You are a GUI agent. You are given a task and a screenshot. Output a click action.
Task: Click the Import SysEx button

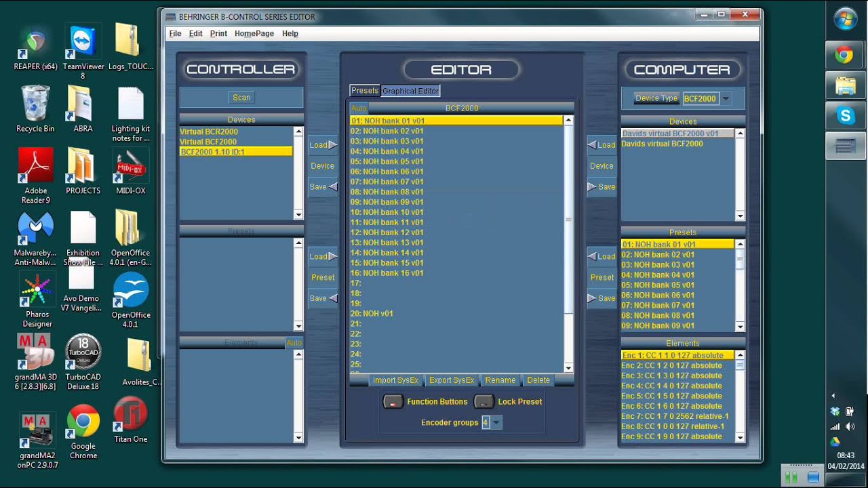(395, 380)
